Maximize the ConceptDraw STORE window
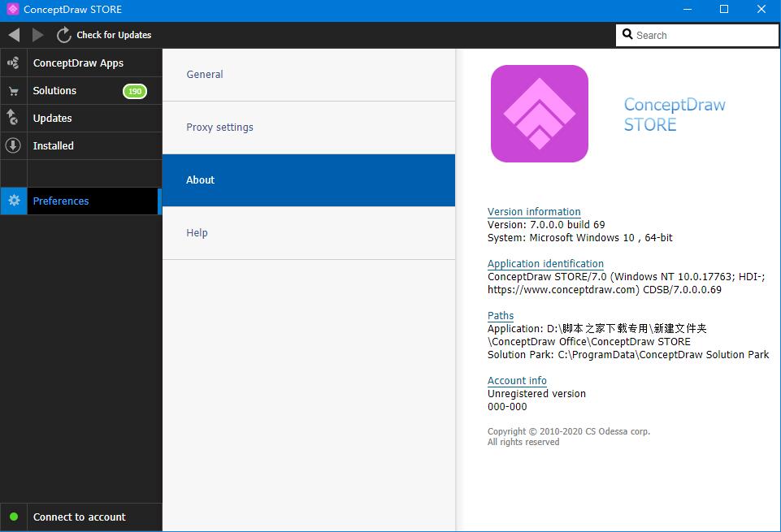 click(x=724, y=10)
